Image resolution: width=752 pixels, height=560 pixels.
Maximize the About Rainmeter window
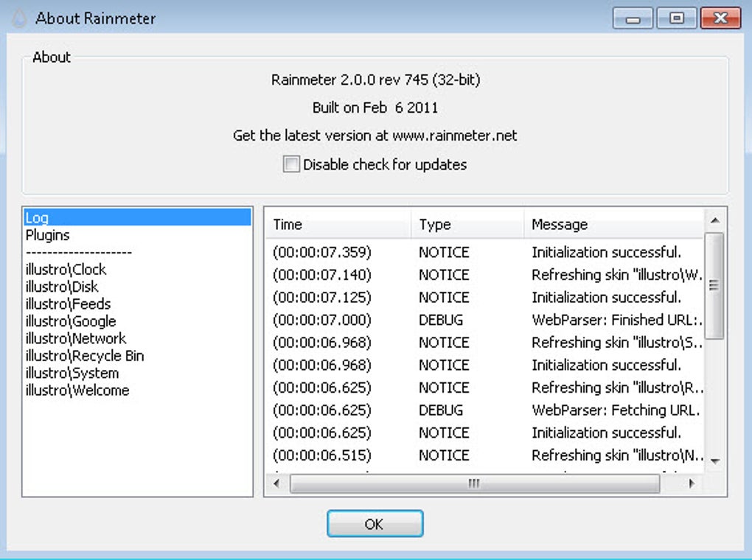click(x=676, y=18)
